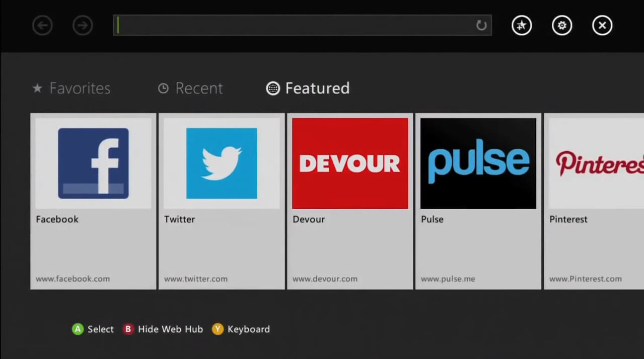This screenshot has width=644, height=359.
Task: Click the refresh icon in the address bar
Action: point(481,25)
